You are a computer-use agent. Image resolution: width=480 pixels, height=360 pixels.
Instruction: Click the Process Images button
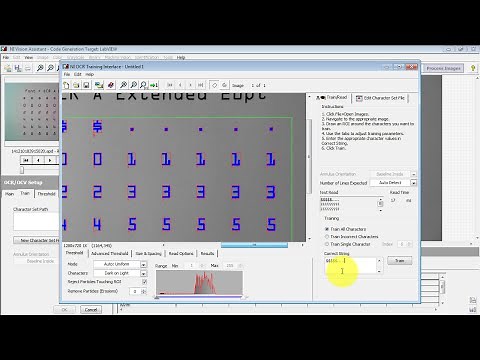[x=443, y=68]
